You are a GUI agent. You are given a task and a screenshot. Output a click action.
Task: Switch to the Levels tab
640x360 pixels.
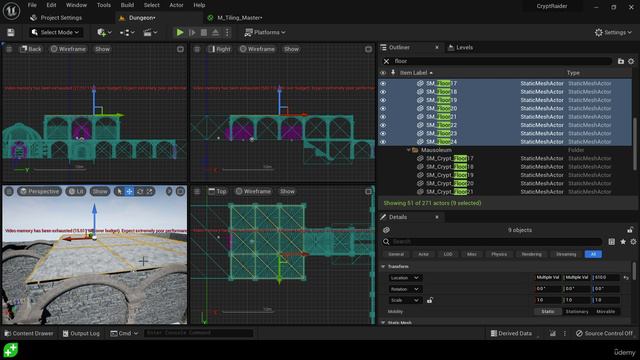pos(460,47)
